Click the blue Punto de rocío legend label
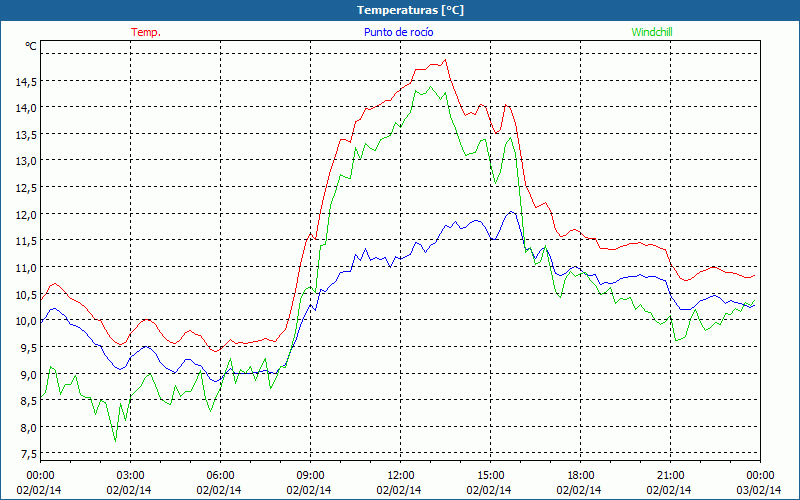The width and height of the screenshot is (800, 500). 398,32
